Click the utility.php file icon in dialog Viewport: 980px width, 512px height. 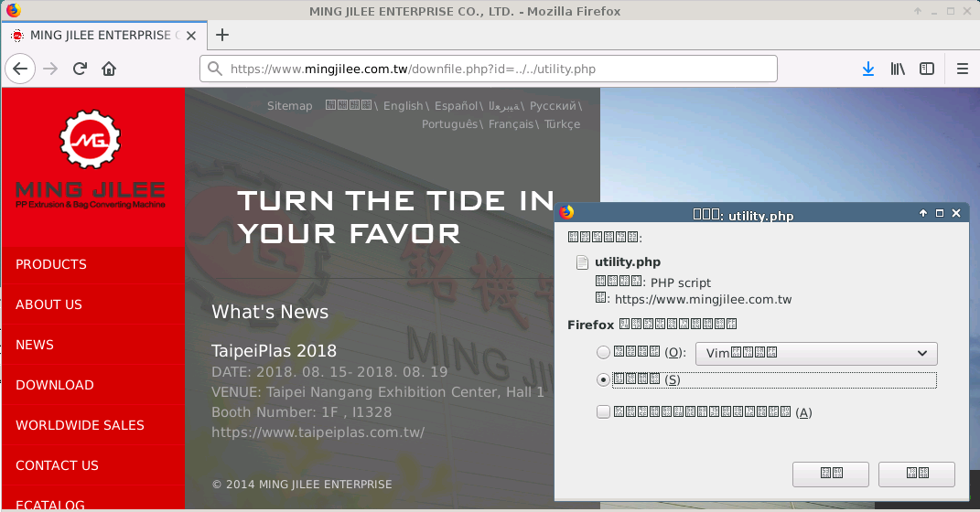[x=582, y=262]
